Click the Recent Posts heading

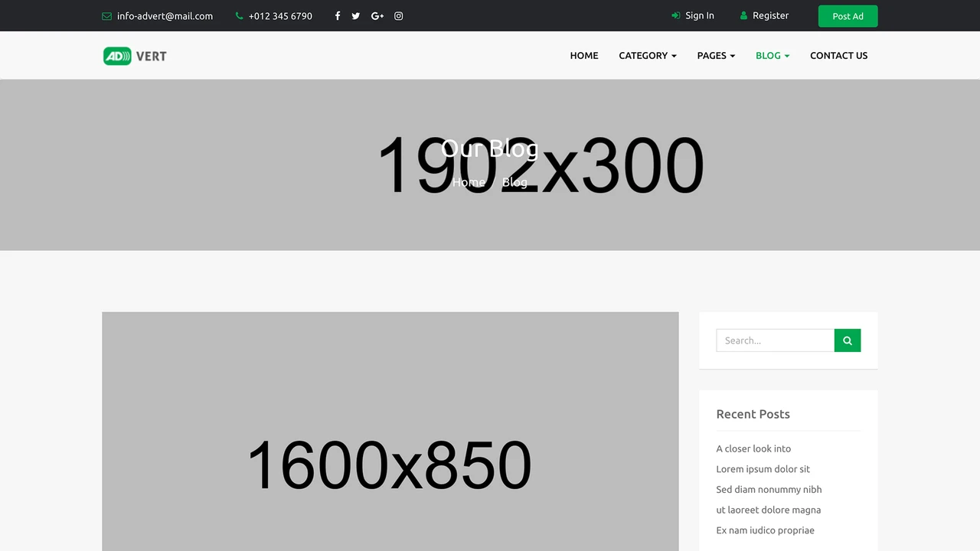pos(753,414)
